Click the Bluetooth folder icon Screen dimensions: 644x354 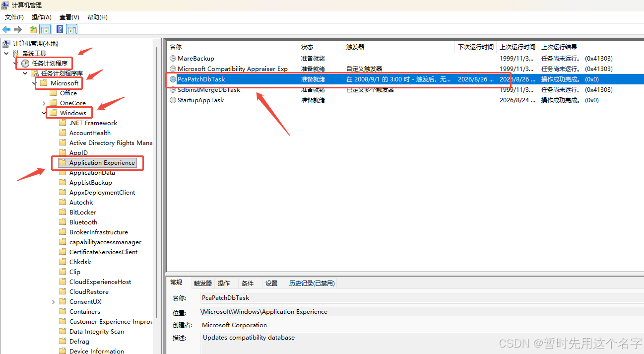coord(63,222)
